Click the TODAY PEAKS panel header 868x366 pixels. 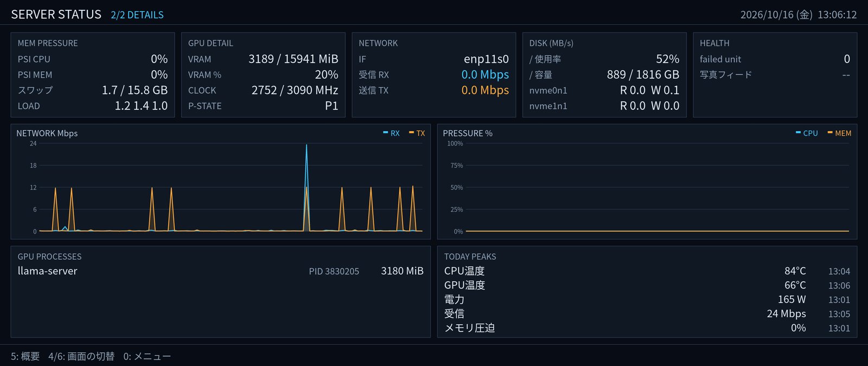click(470, 257)
